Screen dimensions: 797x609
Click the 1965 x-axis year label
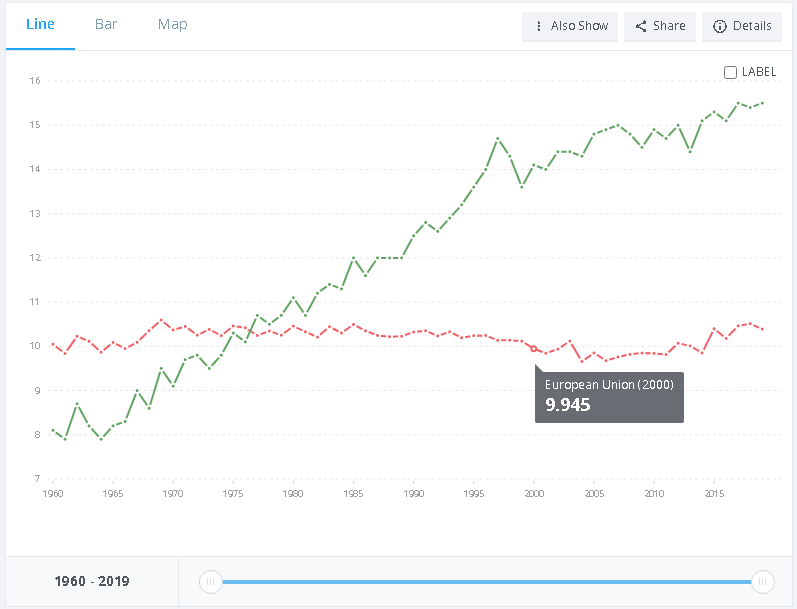[113, 494]
